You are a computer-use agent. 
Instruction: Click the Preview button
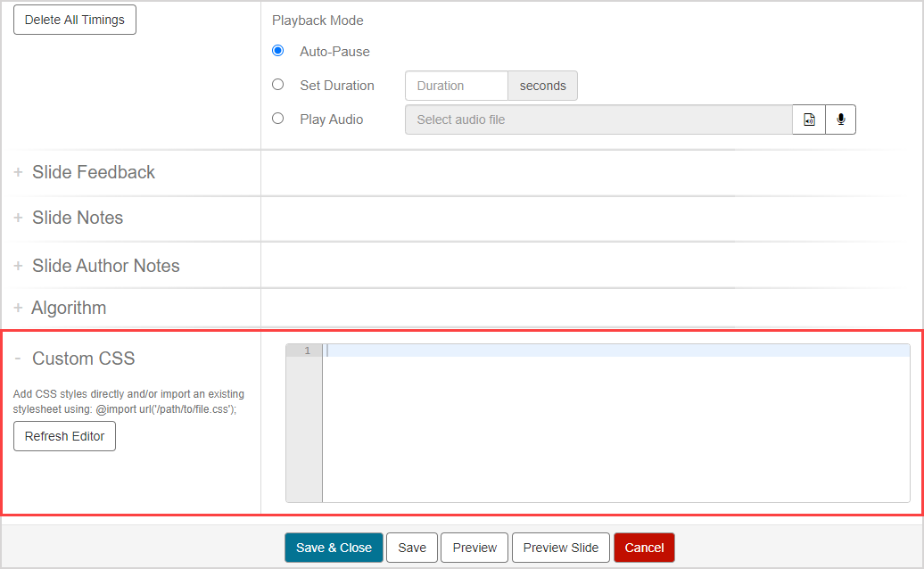(474, 548)
